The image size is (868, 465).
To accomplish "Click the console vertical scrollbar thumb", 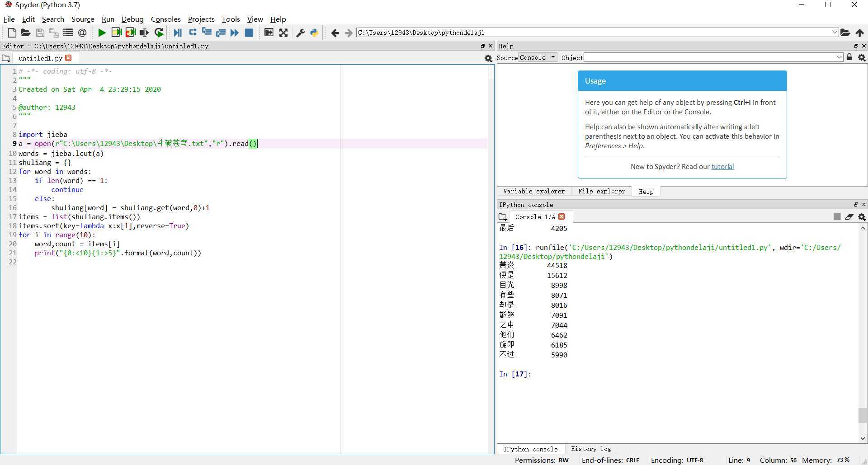I will [863, 415].
